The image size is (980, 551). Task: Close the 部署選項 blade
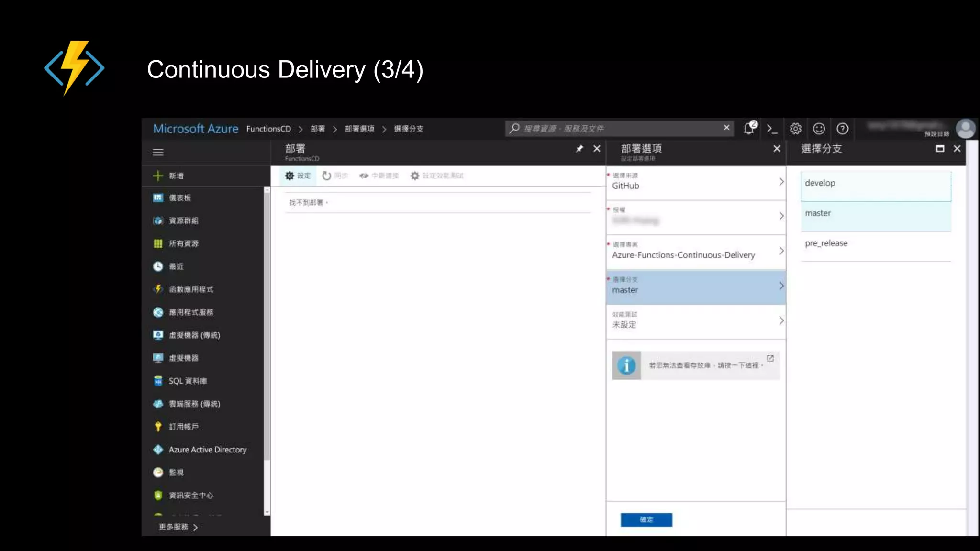[x=777, y=149]
